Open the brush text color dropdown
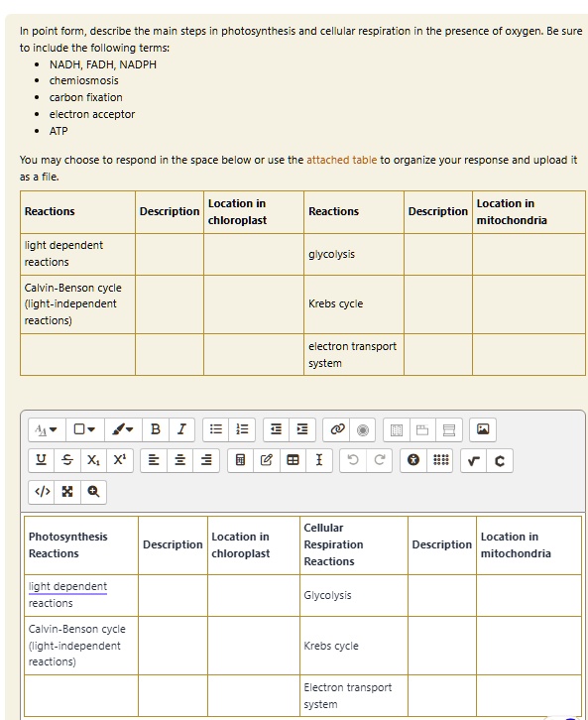The height and width of the screenshot is (720, 588). click(x=123, y=429)
